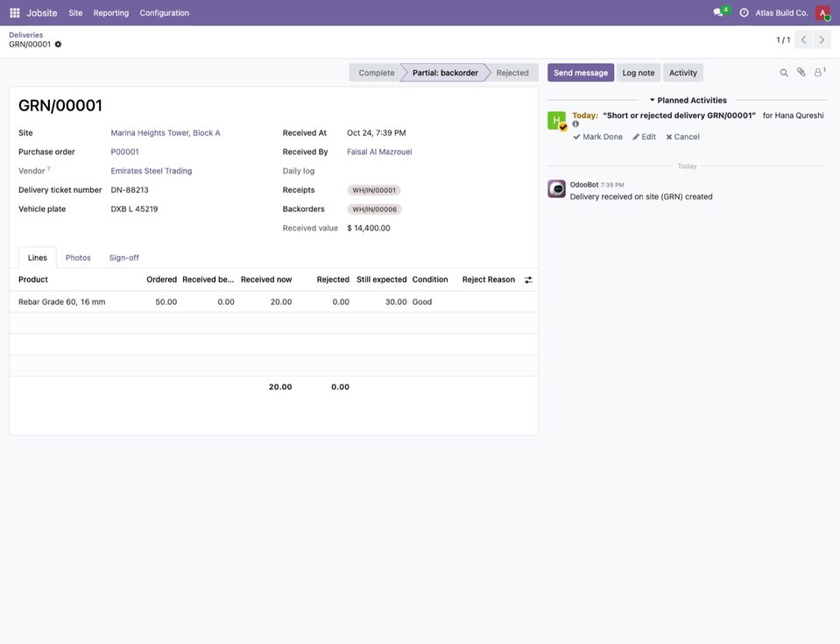840x644 pixels.
Task: Open vendor Emirates Steel Trading link
Action: 151,171
